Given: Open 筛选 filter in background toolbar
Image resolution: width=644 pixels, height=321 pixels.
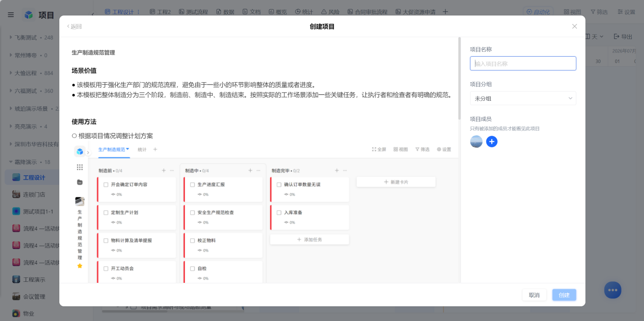Looking at the screenshot, I should tap(599, 12).
